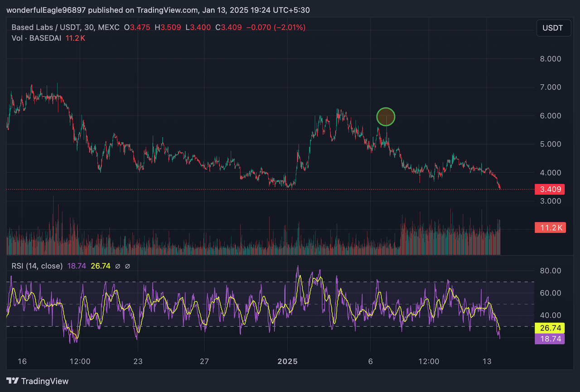Click the second ∅ symbol in RSI legend

(x=127, y=266)
